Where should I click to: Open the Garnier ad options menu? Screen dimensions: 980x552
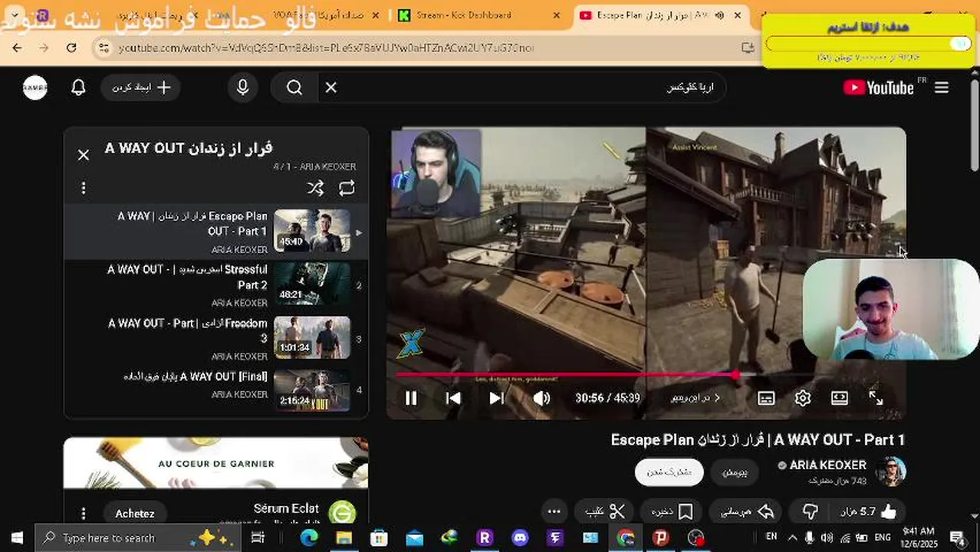[84, 514]
